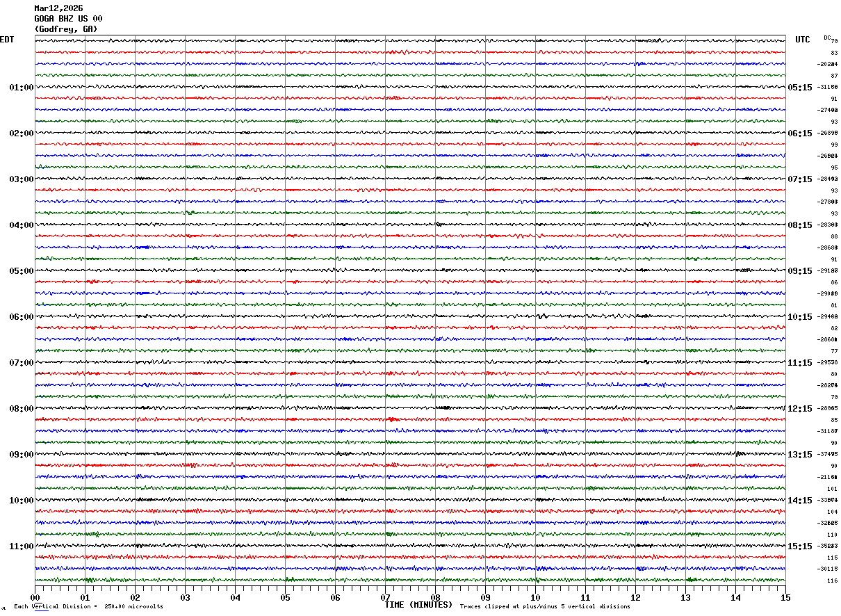Select the 08:00 EDT row label
The width and height of the screenshot is (841, 616).
click(x=22, y=409)
